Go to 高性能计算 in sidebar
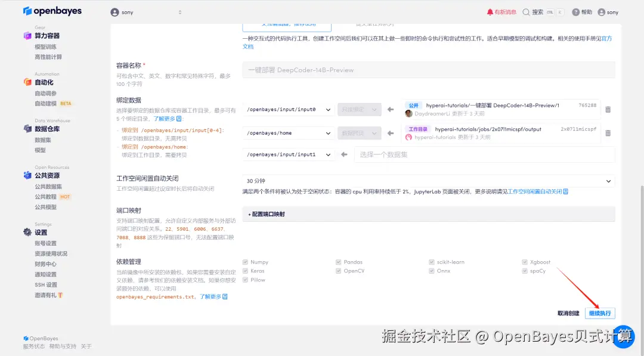 tap(48, 57)
